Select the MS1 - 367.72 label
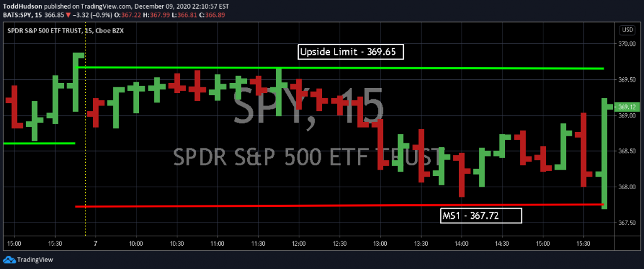The height and width of the screenshot is (269, 644). pyautogui.click(x=481, y=215)
